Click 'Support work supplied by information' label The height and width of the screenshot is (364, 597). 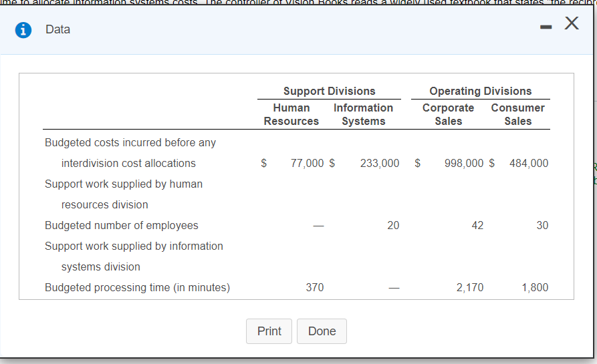[x=134, y=246]
